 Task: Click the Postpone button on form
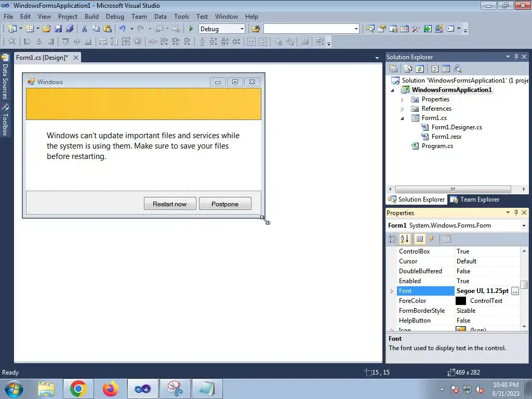(x=225, y=204)
